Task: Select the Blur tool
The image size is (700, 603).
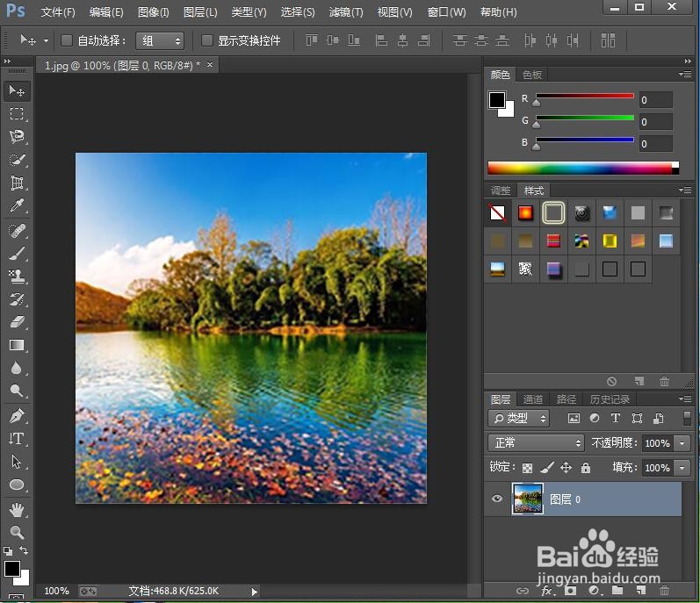Action: coord(17,368)
